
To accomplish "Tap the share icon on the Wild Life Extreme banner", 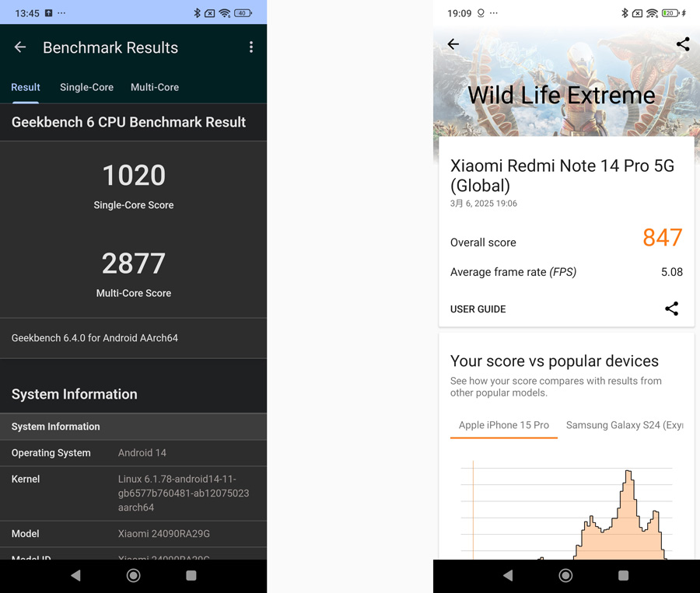I will [x=683, y=44].
